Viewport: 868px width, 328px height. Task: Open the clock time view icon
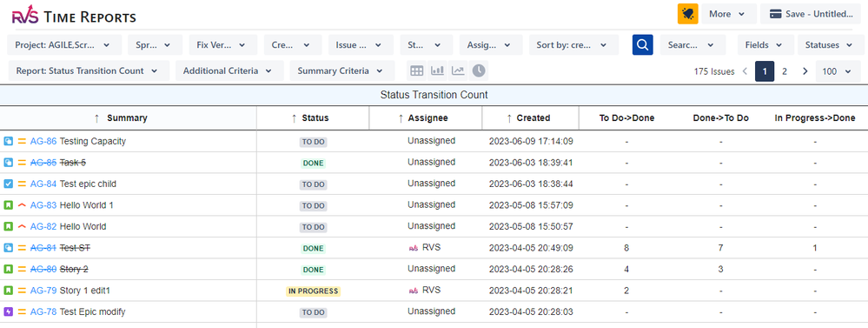click(x=478, y=71)
